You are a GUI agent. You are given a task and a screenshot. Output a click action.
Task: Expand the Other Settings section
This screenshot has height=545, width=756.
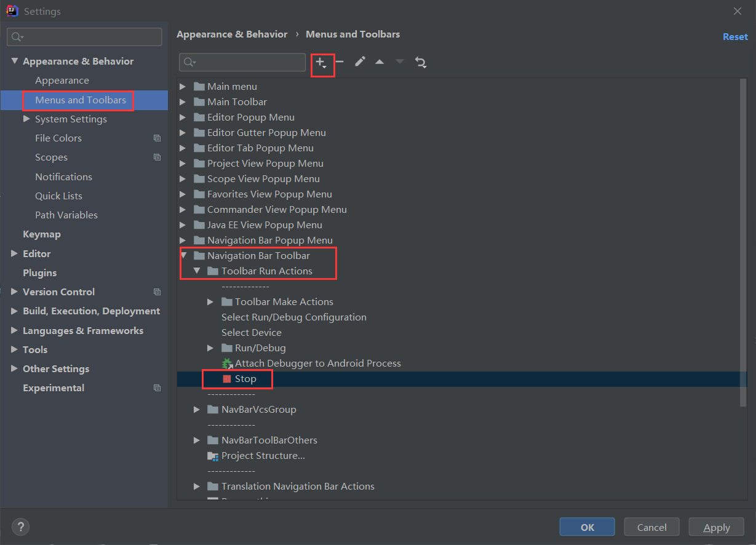[15, 369]
